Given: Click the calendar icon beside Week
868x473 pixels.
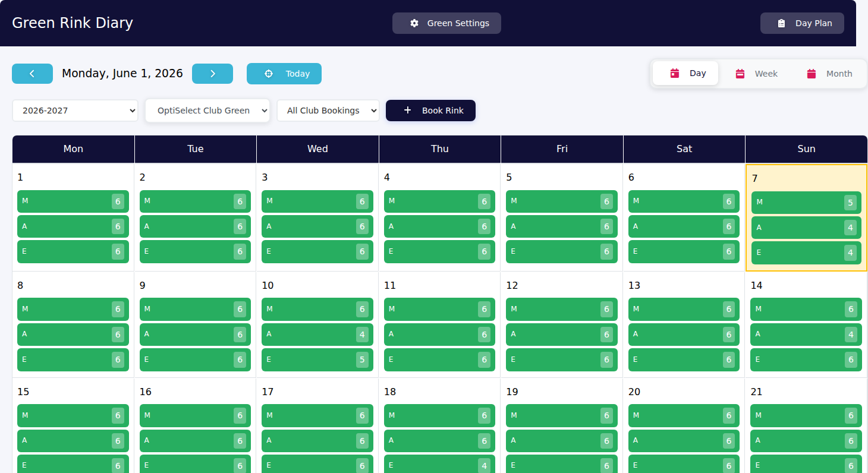Looking at the screenshot, I should click(x=740, y=74).
